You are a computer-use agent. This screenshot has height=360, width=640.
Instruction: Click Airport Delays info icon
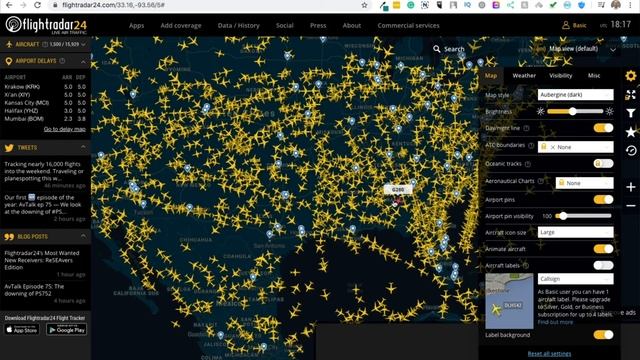pos(62,61)
